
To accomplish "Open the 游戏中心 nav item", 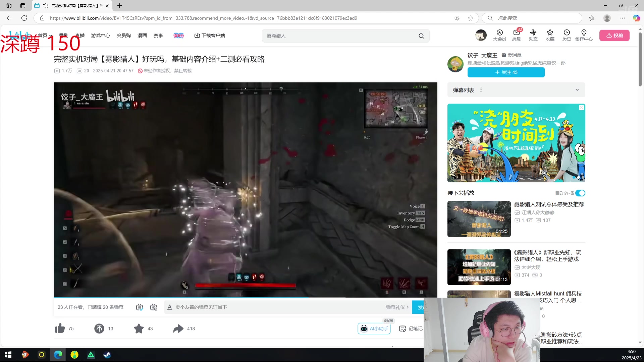I will pyautogui.click(x=100, y=36).
